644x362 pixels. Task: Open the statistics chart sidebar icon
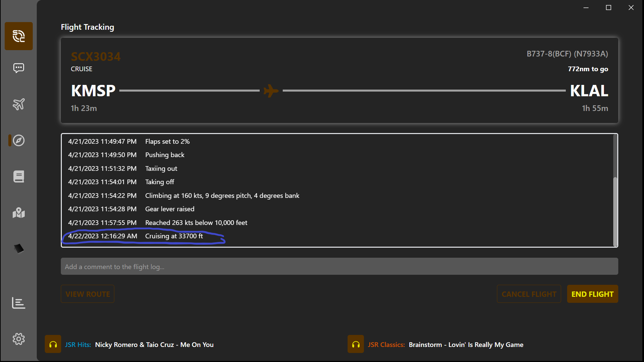[x=19, y=303]
